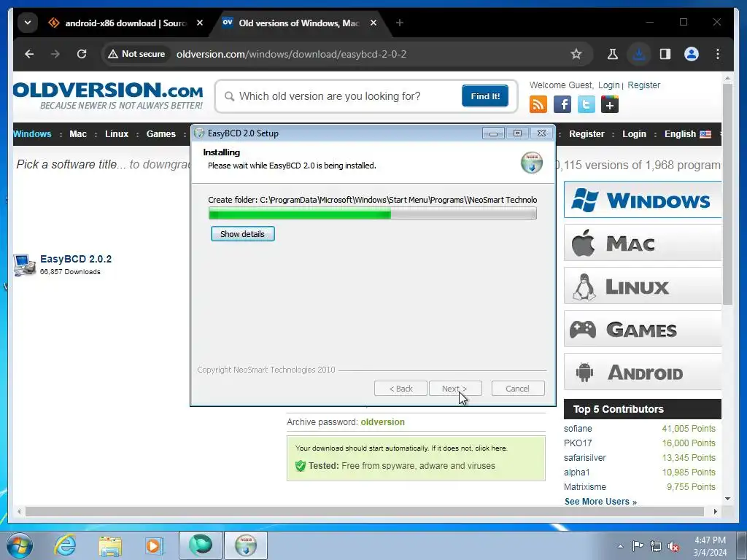Click the address bar URL
The image size is (747, 560).
(291, 54)
